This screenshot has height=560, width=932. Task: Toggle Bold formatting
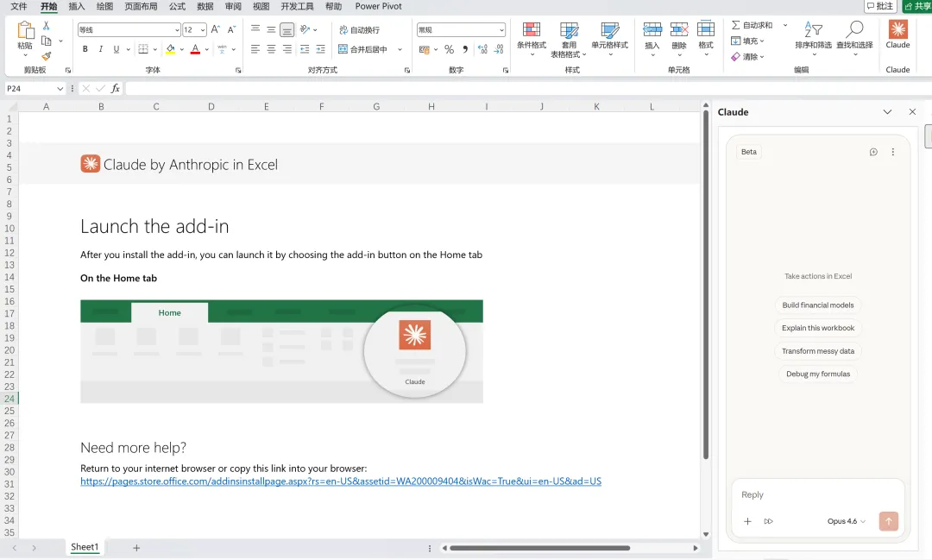(85, 49)
